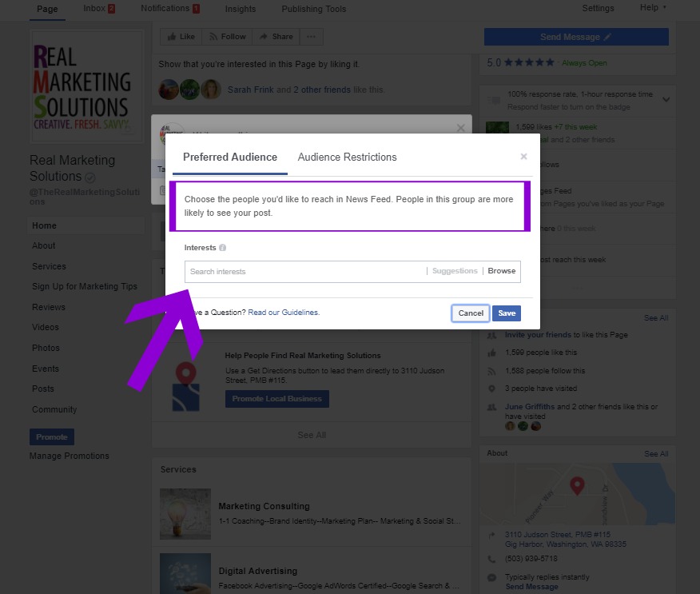Click Sarah Frink name link
Viewport: 700px width, 594px height.
(x=250, y=90)
